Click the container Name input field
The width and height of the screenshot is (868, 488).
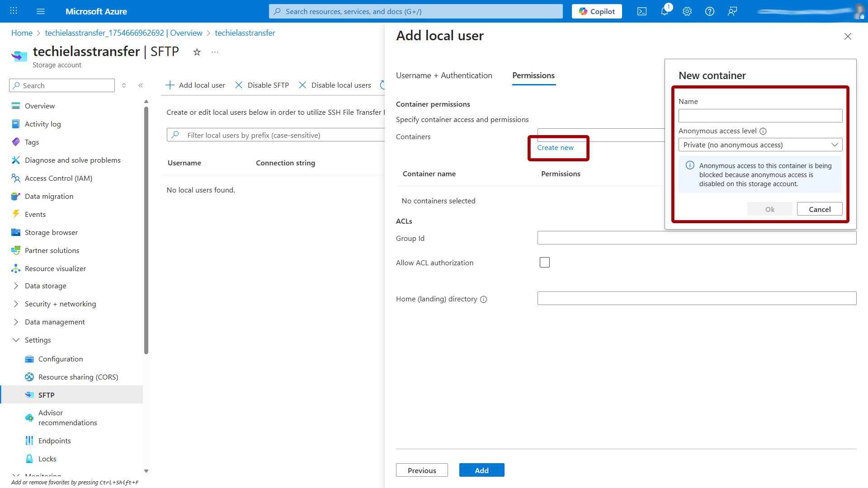pos(760,116)
